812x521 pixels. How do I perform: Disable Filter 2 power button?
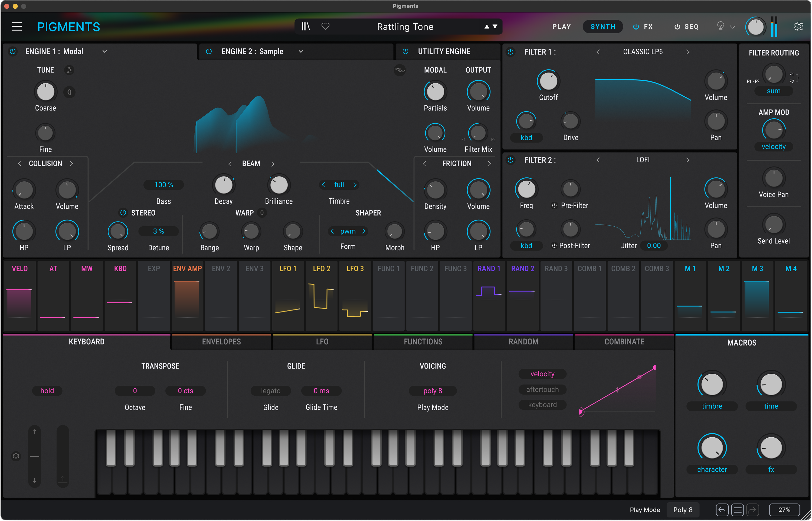coord(510,160)
